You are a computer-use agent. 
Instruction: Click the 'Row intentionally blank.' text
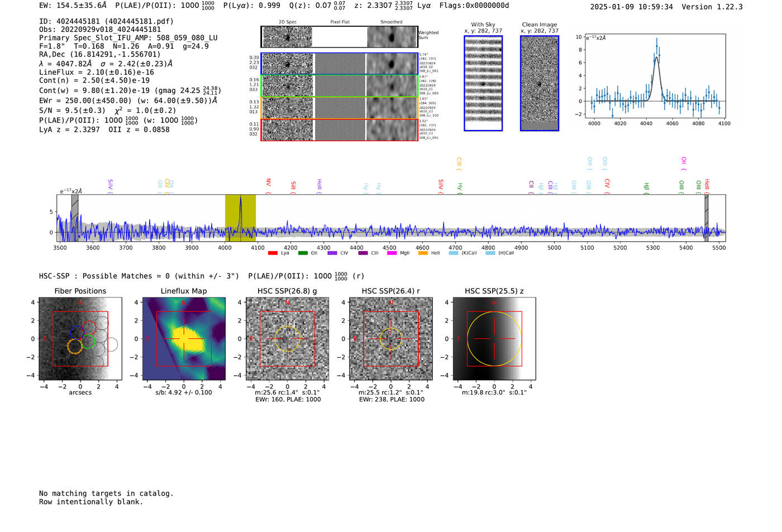point(91,502)
